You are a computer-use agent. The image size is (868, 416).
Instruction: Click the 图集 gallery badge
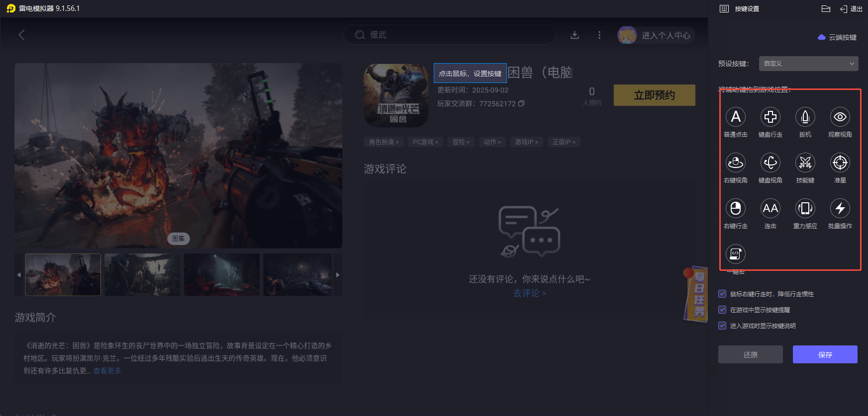pyautogui.click(x=179, y=239)
